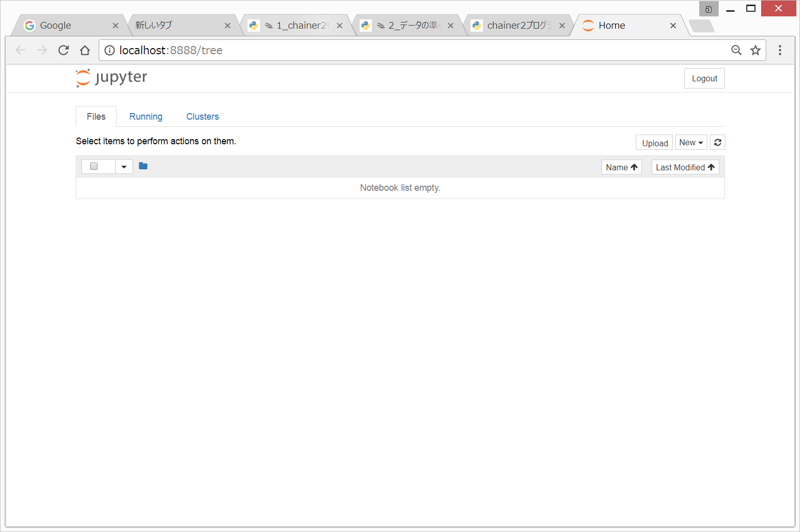Go to browser home page
The image size is (800, 532).
pos(85,50)
